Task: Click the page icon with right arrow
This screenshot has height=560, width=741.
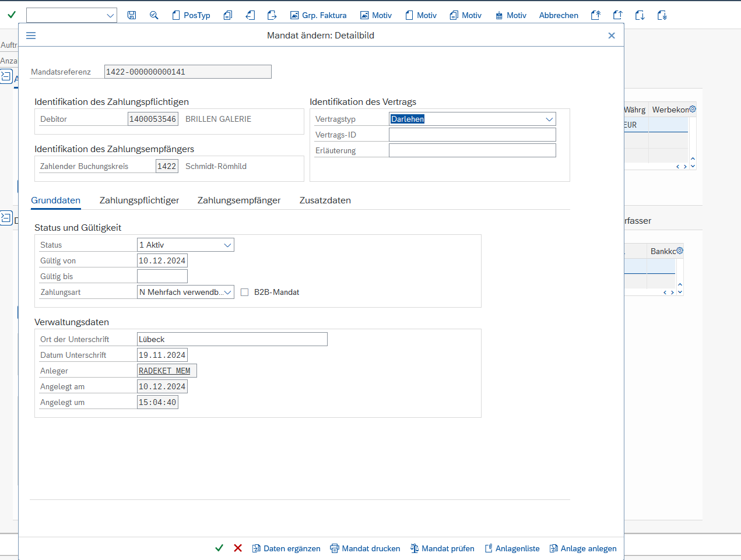Action: (x=272, y=15)
